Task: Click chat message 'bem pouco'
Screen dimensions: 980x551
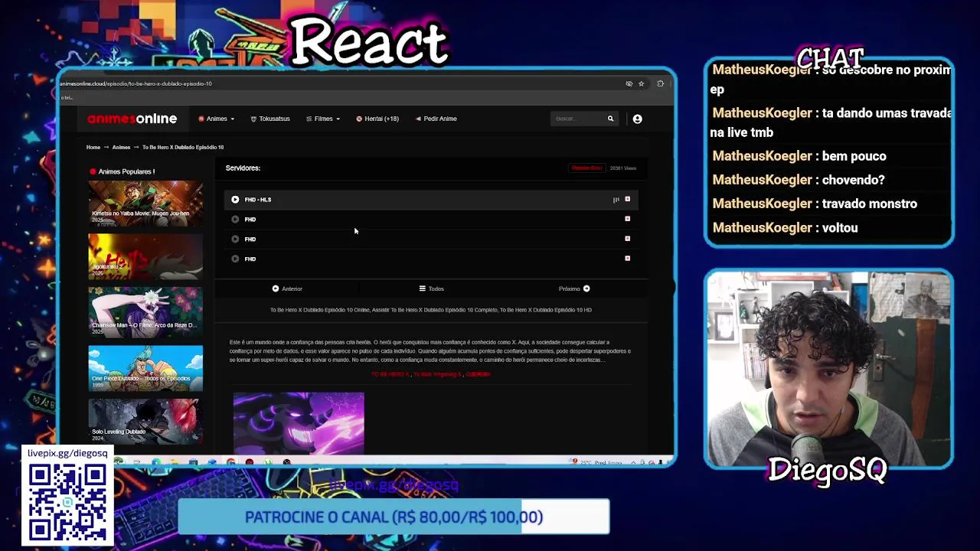Action: pyautogui.click(x=853, y=156)
